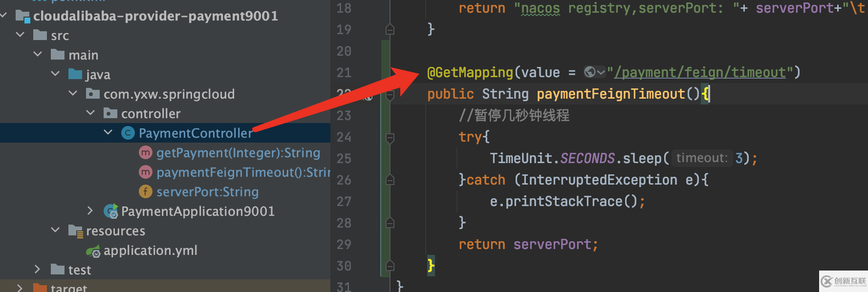The image size is (868, 292).
Task: Collapse the src folder
Action: [20, 35]
